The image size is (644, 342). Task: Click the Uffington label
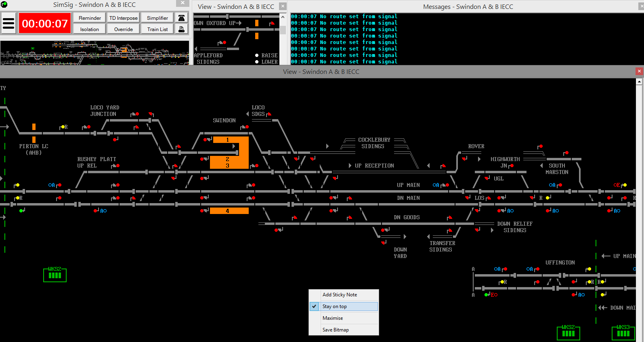(x=560, y=262)
